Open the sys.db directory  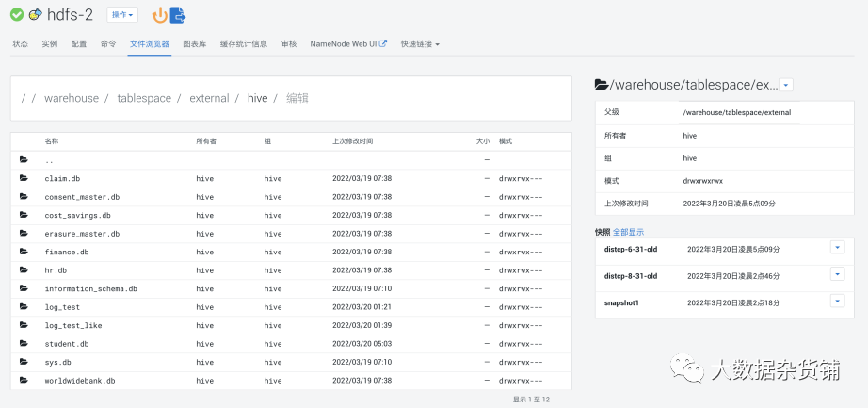(x=57, y=362)
